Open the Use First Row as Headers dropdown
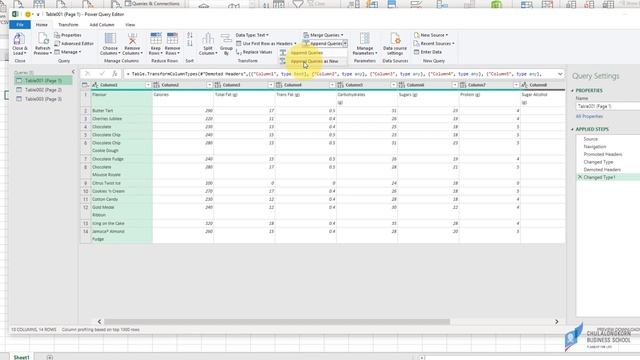 [295, 43]
